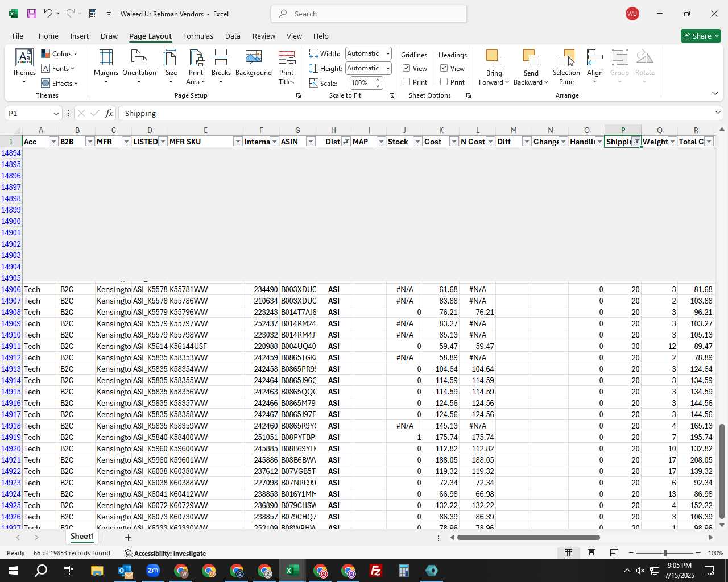728x582 pixels.
Task: Click the Print Titles button
Action: point(287,67)
